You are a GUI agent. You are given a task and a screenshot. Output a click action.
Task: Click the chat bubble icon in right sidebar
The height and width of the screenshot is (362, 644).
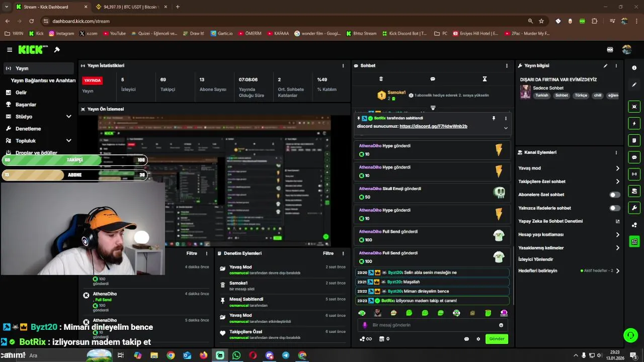click(x=634, y=157)
